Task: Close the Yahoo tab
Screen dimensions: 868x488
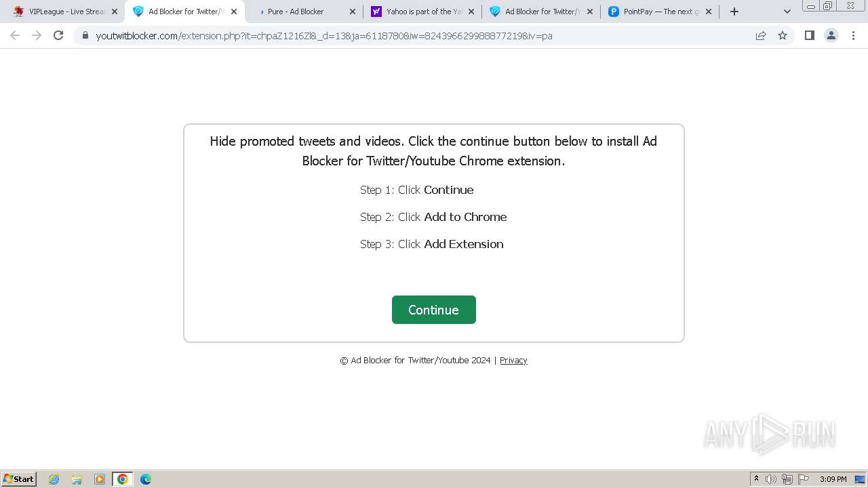Action: pos(471,12)
